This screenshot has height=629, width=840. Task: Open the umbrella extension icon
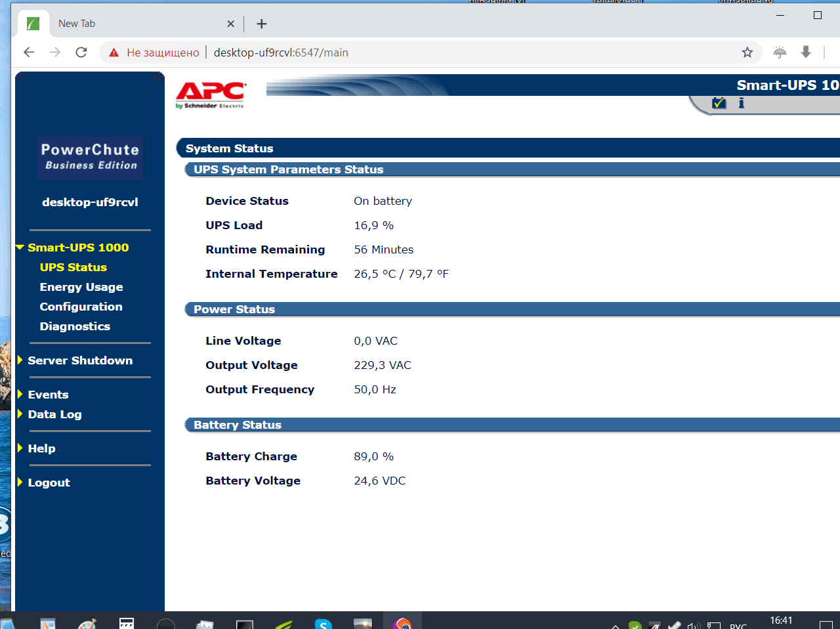tap(780, 53)
